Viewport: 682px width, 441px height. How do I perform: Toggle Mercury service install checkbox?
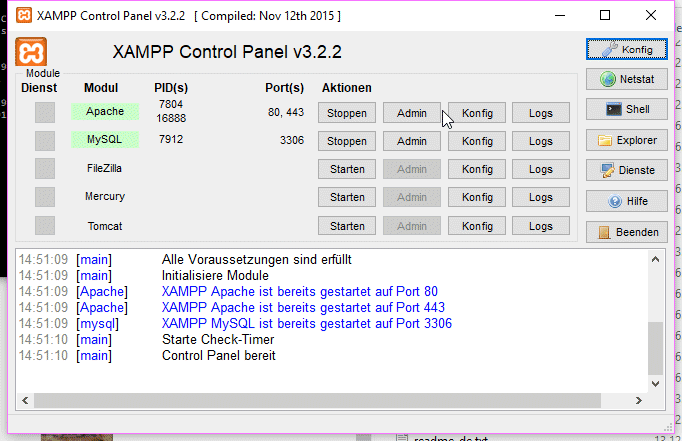[45, 197]
